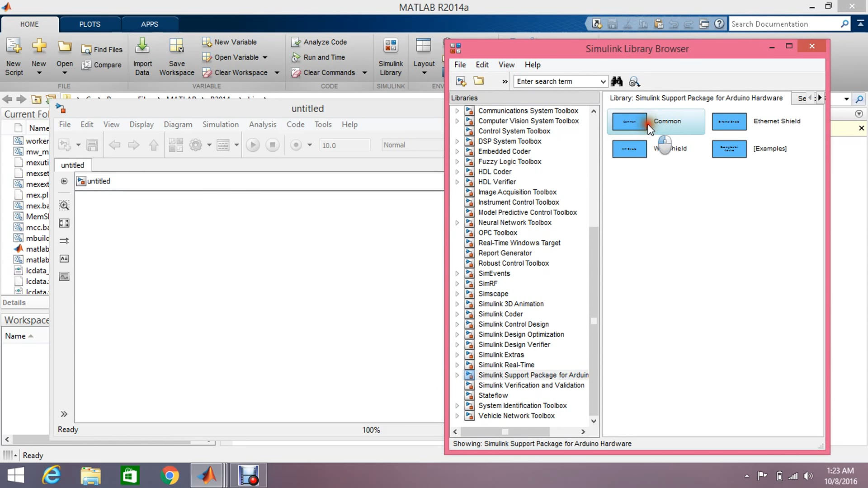Select the untitled model tab
868x488 pixels.
click(x=73, y=165)
